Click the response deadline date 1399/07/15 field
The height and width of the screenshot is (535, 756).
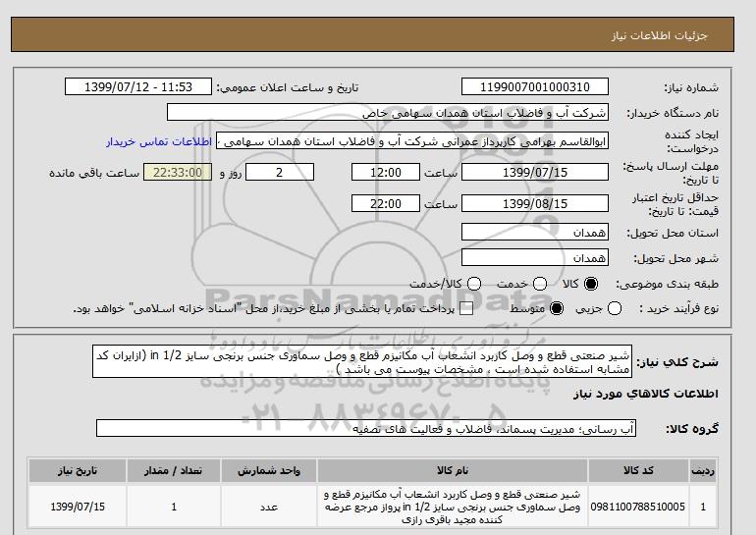coord(535,172)
